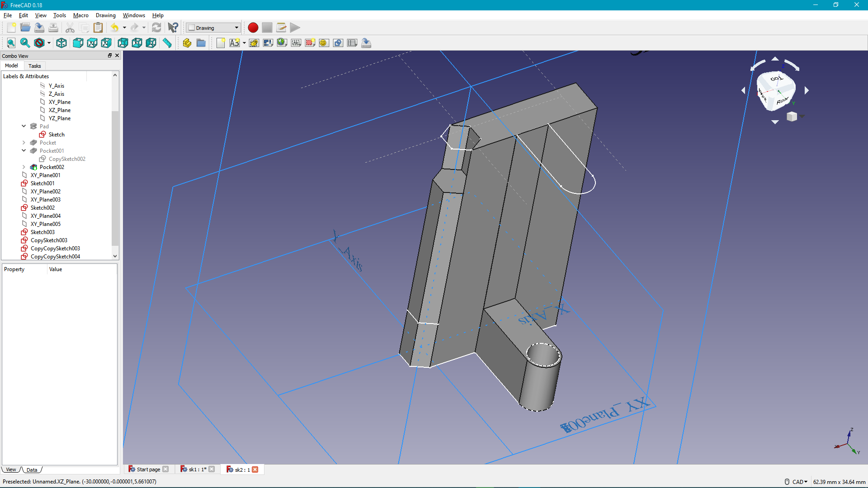The height and width of the screenshot is (488, 868).
Task: Open the undo history dropdown arrow
Action: [124, 28]
